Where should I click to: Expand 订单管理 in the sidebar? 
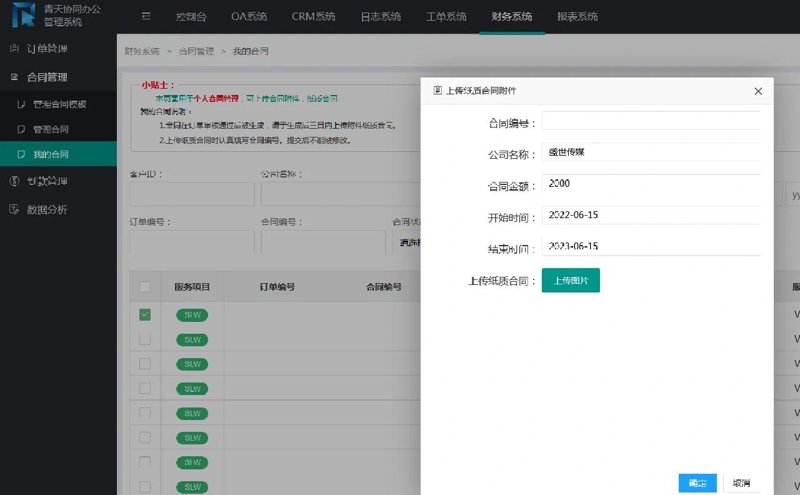pyautogui.click(x=58, y=48)
